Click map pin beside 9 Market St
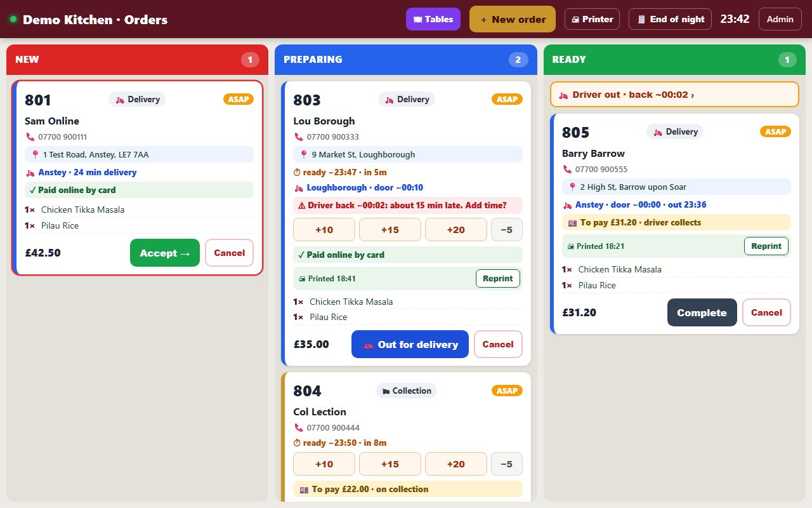Image resolution: width=812 pixels, height=508 pixels. click(x=304, y=154)
